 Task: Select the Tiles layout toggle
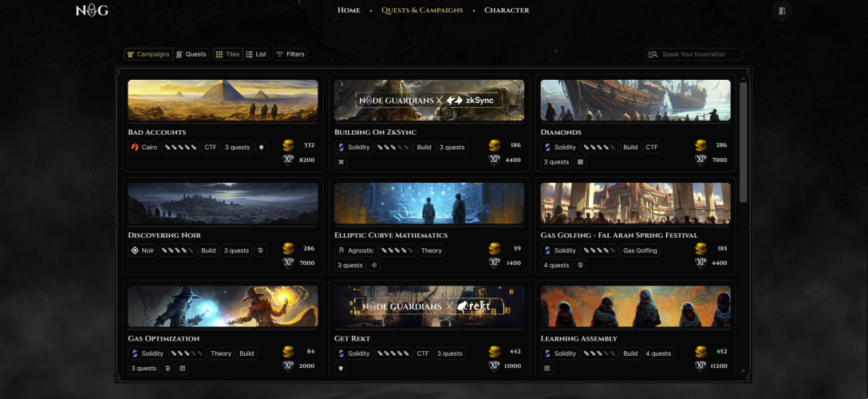click(227, 54)
